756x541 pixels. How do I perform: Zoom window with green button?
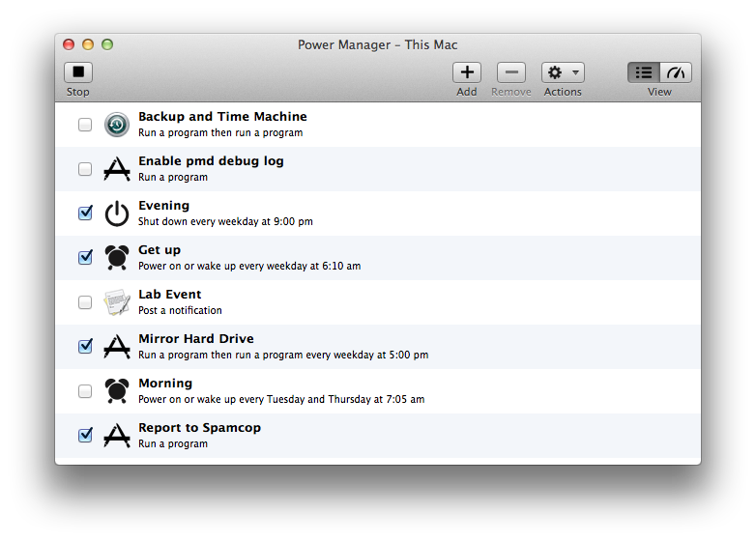(107, 44)
